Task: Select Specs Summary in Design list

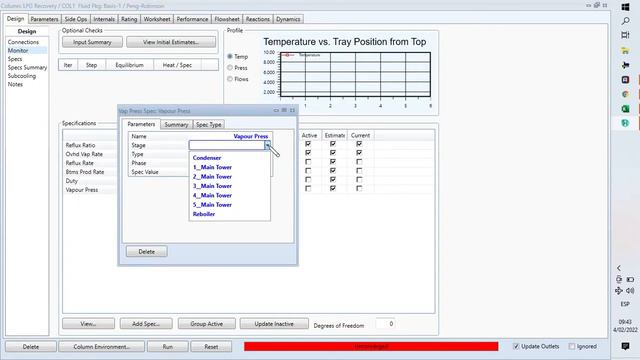Action: 27,67
